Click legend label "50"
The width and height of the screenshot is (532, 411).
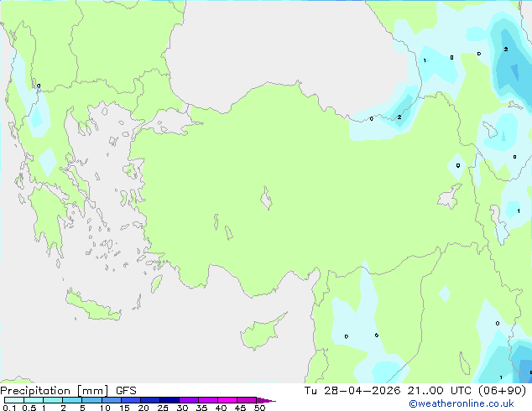[259, 408]
